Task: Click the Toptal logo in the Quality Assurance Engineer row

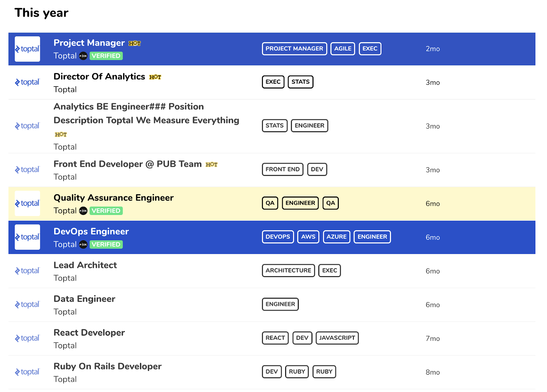Action: pos(27,203)
